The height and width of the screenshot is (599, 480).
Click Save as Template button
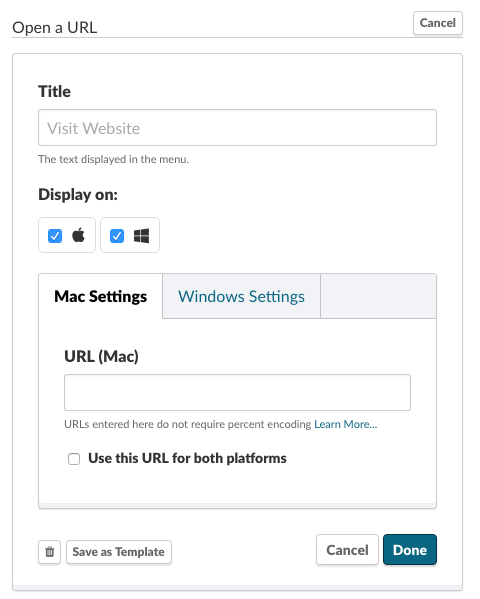tap(118, 552)
